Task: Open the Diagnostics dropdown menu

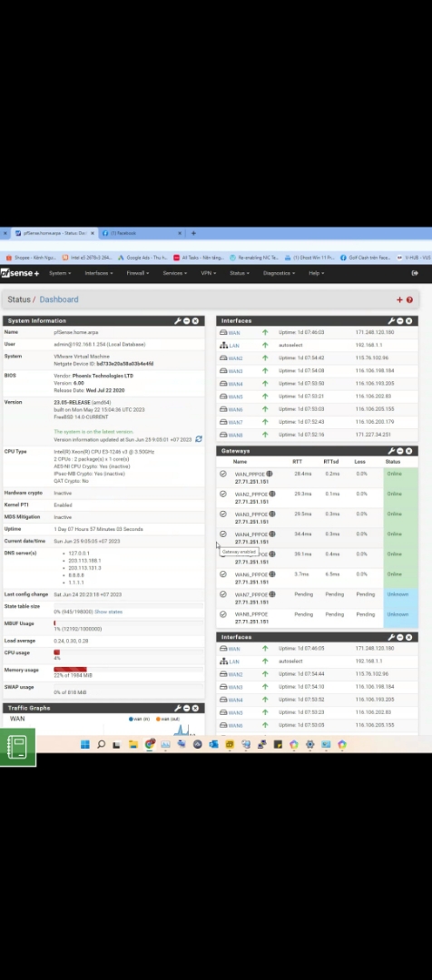Action: pos(279,273)
